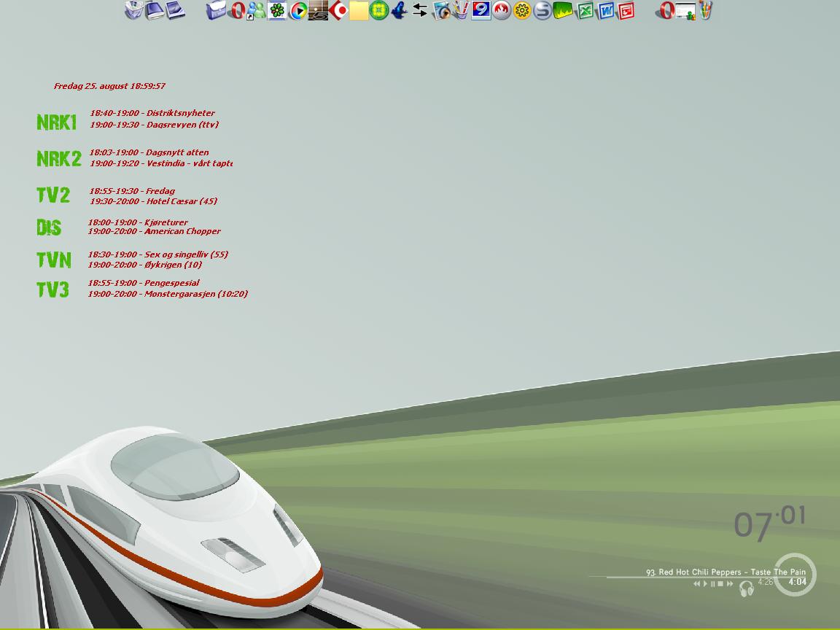This screenshot has width=840, height=630.
Task: Open paintbrush cup icon beside the 9 icon
Action: click(460, 10)
